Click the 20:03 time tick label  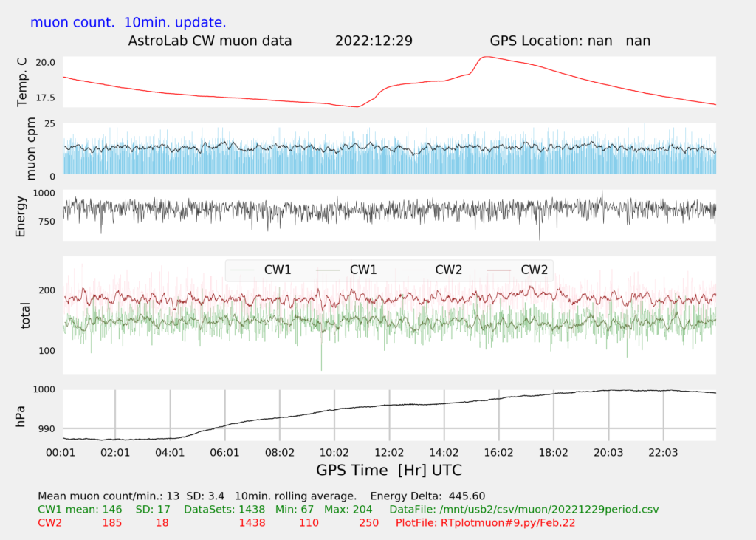click(x=608, y=452)
